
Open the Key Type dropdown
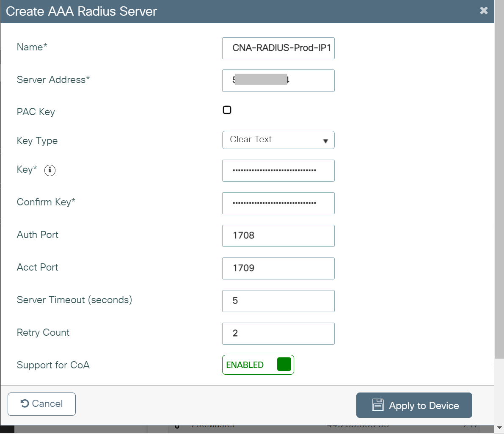[278, 140]
